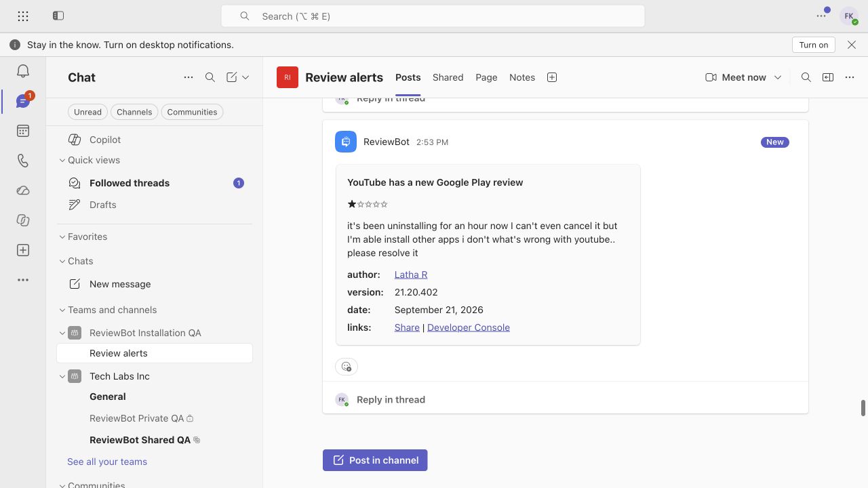Open Drafts quick view
The height and width of the screenshot is (488, 868).
(x=155, y=205)
